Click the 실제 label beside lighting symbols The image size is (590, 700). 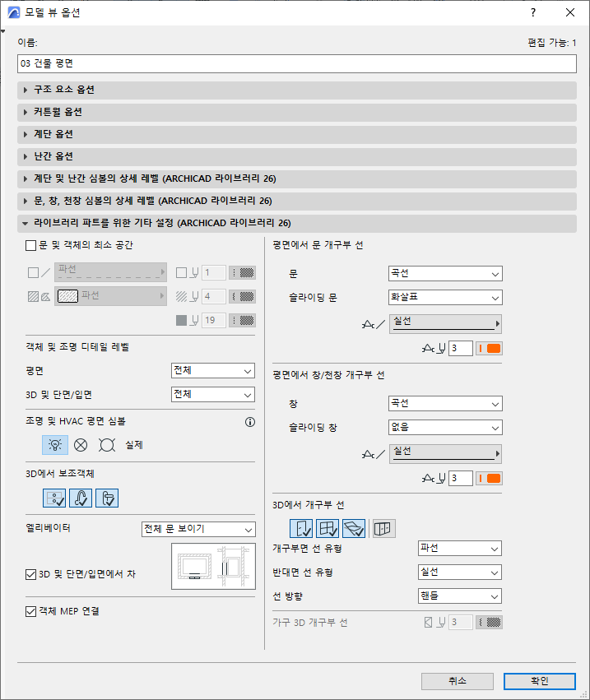(134, 445)
